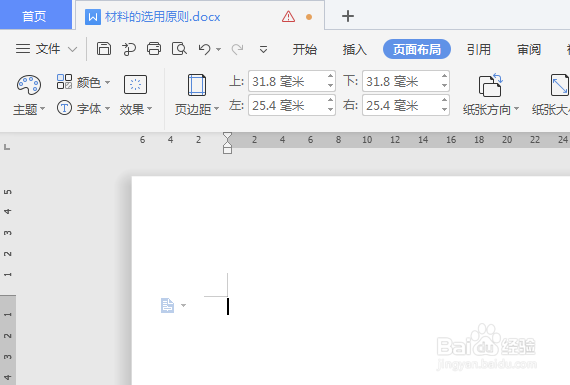570x385 pixels.
Task: Open a new tab with plus button
Action: click(348, 16)
